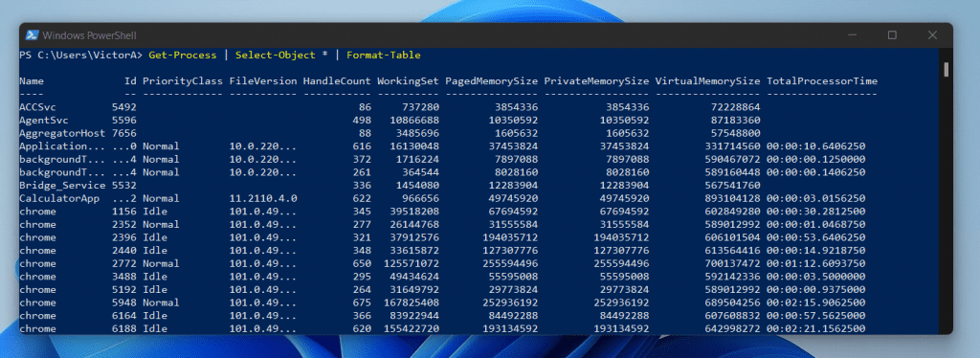Click the AggregatorHost process name
This screenshot has width=980, height=358.
(62, 133)
